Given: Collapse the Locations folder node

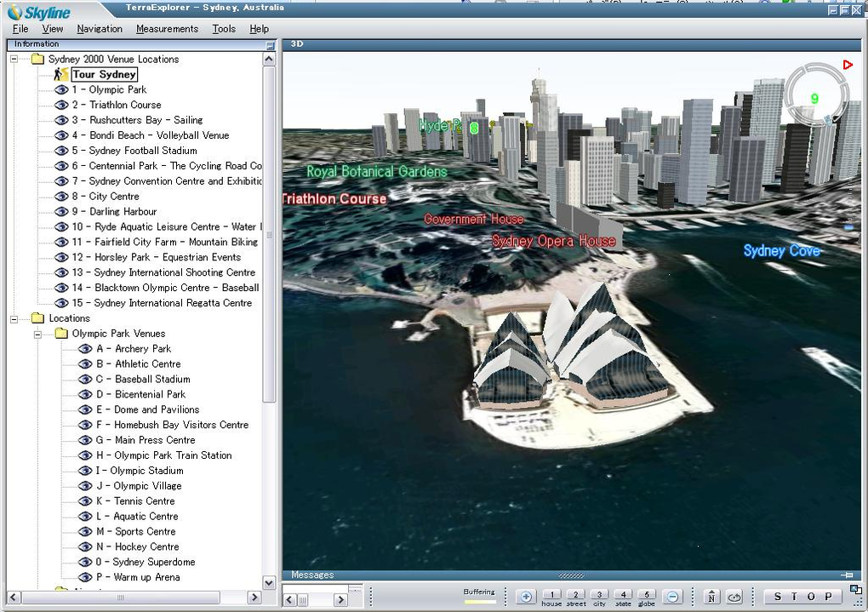Looking at the screenshot, I should coord(14,318).
